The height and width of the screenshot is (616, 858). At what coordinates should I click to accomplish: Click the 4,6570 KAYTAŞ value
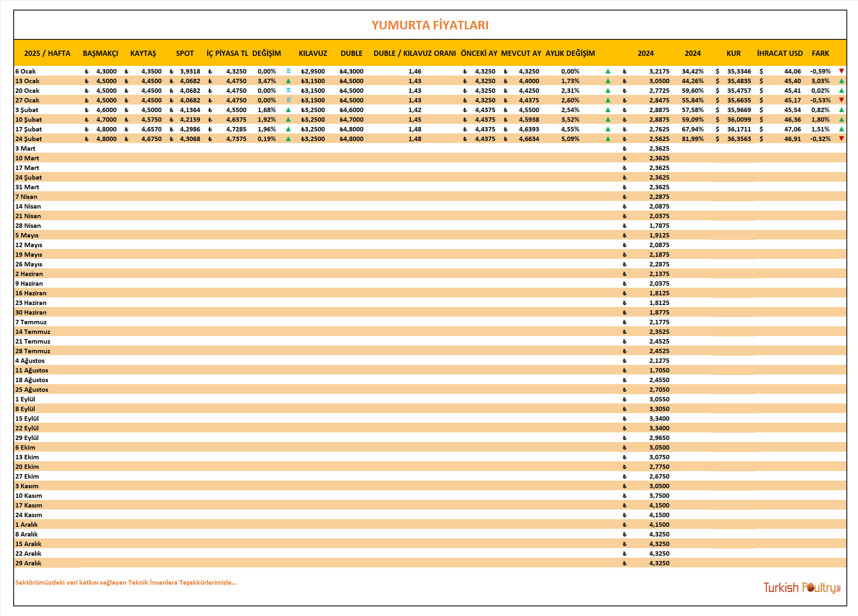pyautogui.click(x=151, y=129)
